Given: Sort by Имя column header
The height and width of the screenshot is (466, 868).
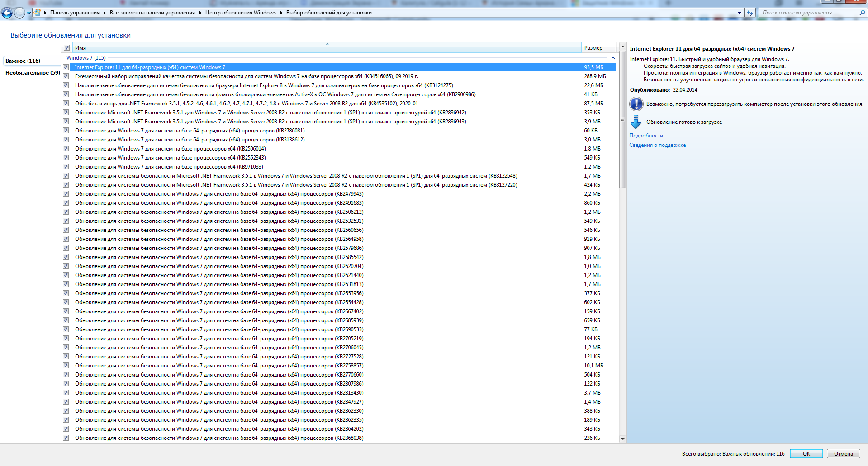Looking at the screenshot, I should pyautogui.click(x=327, y=48).
